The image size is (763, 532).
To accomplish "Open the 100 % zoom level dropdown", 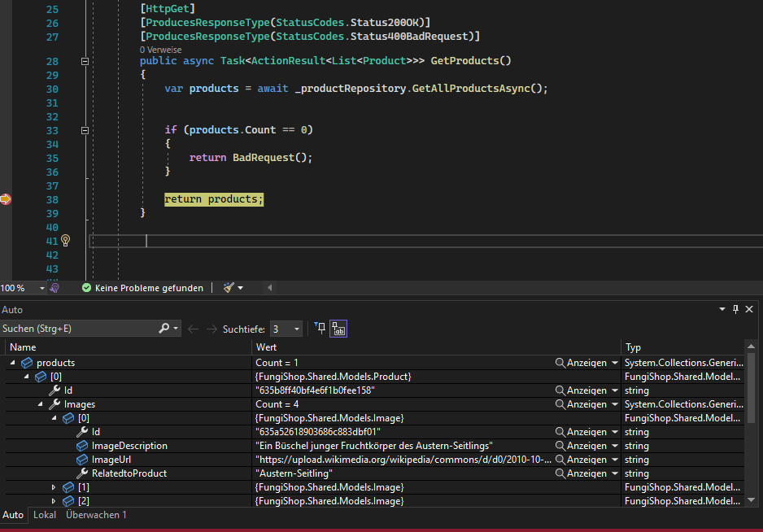I will click(41, 288).
